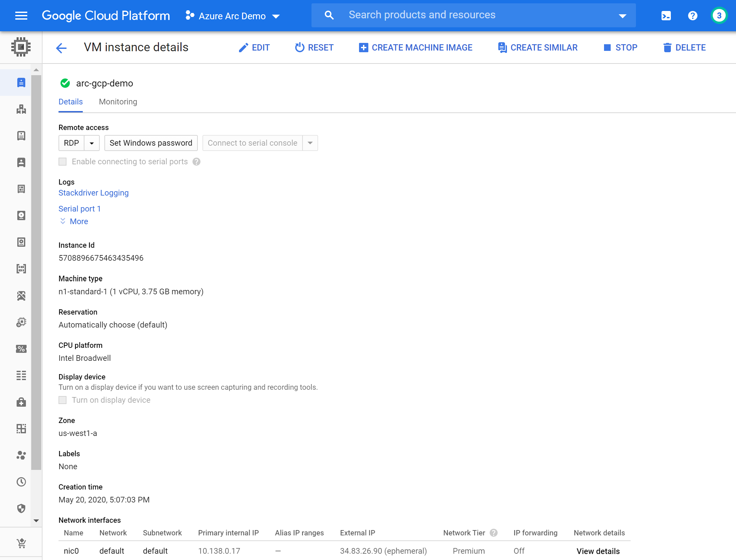Viewport: 736px width, 560px height.
Task: Click DELETE instance button
Action: pos(684,48)
